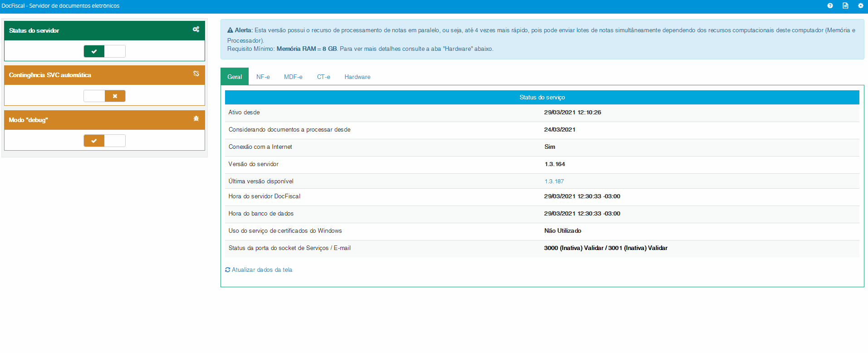Select Status da porta do socket label

point(289,248)
